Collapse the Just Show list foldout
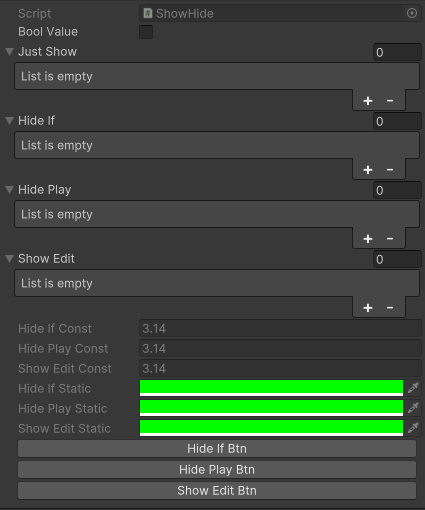Image resolution: width=425 pixels, height=510 pixels. coord(10,52)
